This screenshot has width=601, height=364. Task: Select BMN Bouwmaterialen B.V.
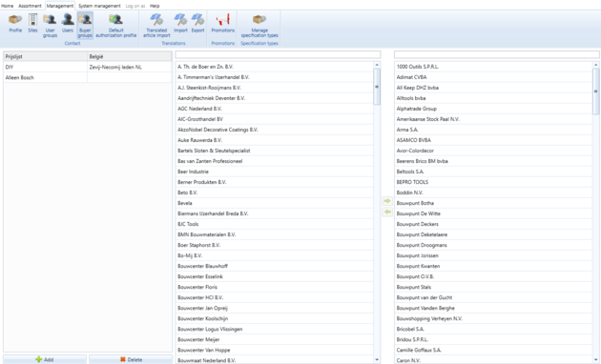(274, 234)
